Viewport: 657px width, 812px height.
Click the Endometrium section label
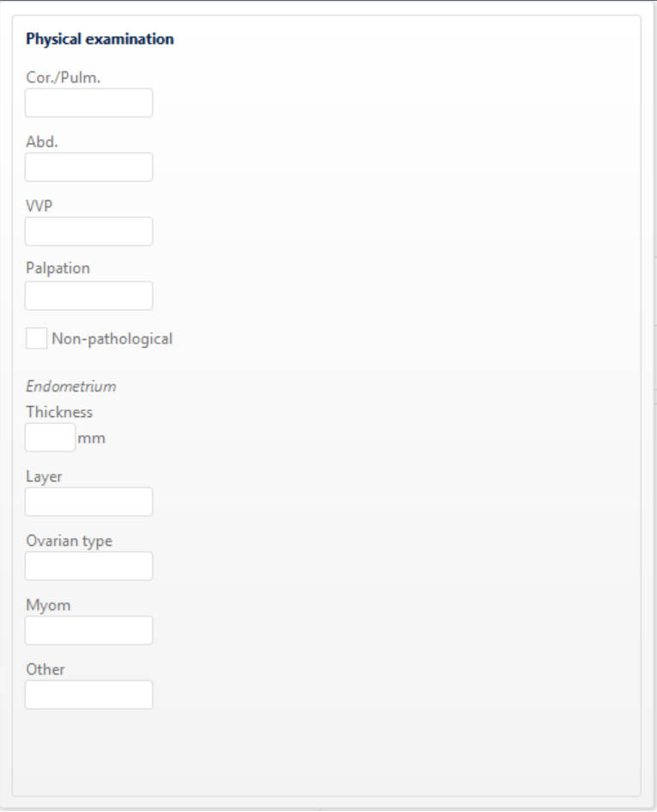click(71, 386)
